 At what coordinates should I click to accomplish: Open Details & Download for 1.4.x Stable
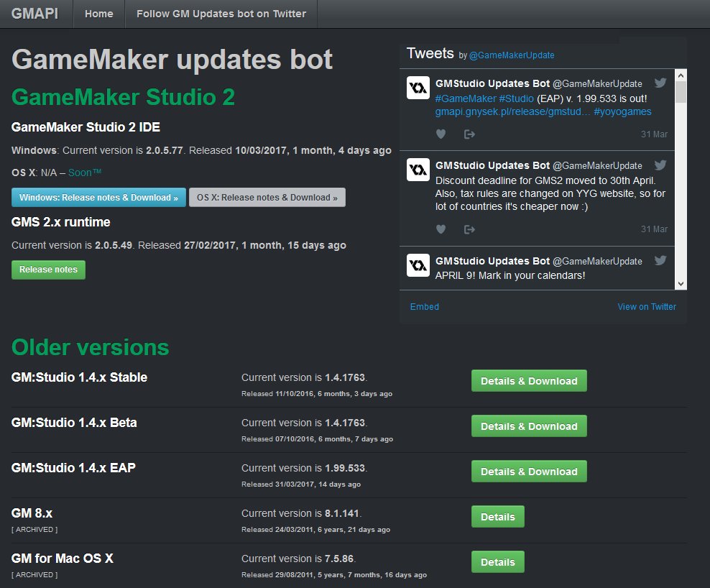529,381
